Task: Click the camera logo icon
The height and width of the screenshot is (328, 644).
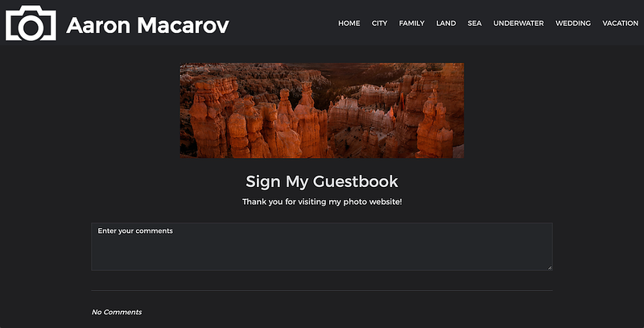Action: coord(31,23)
